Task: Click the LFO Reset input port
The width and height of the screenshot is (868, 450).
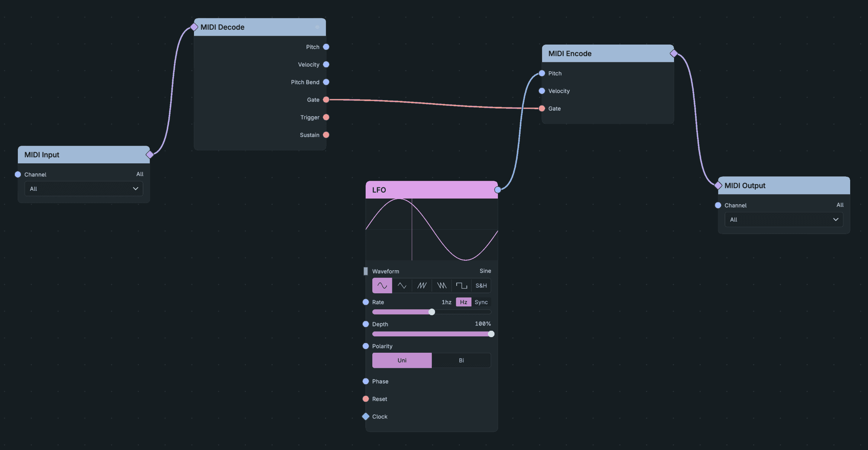Action: (x=366, y=399)
